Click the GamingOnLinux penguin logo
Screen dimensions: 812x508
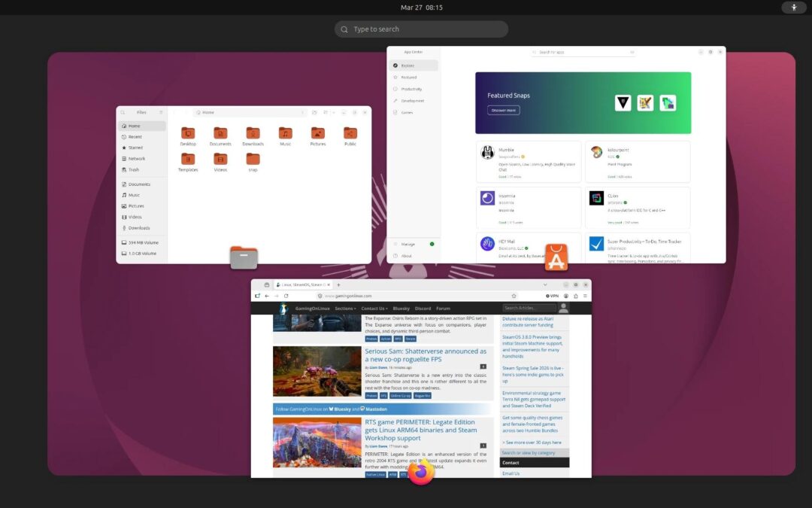click(x=283, y=309)
